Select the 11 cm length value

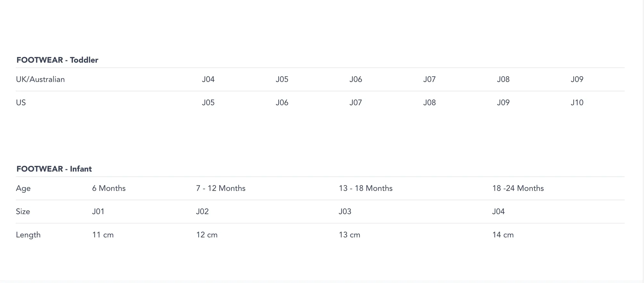103,235
